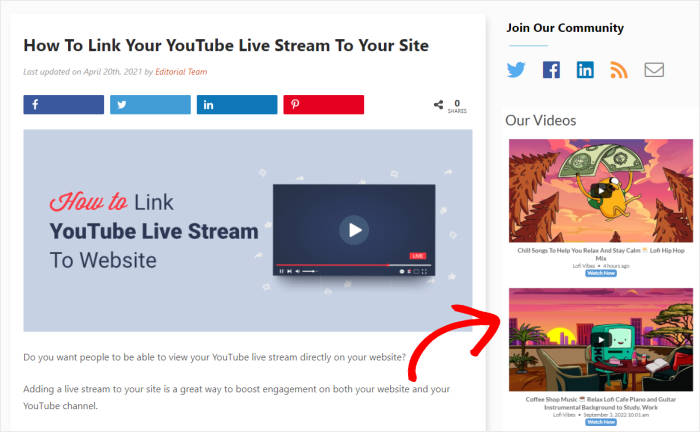Open the Facebook community icon in sidebar
The image size is (700, 432).
551,70
